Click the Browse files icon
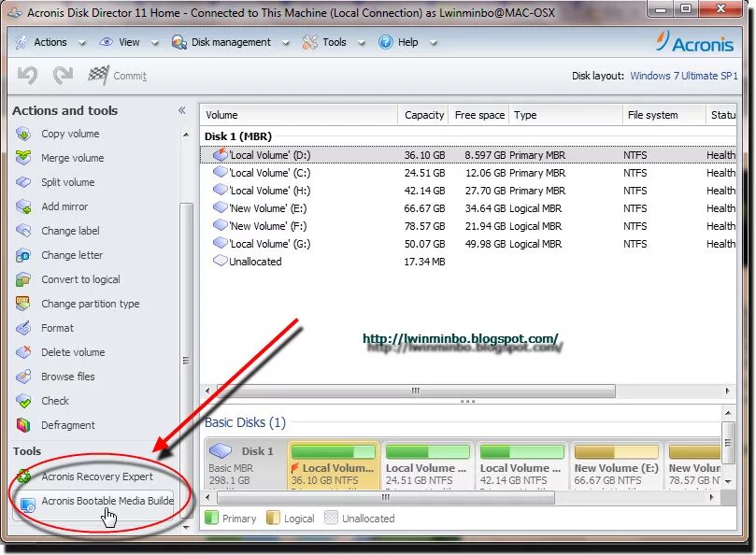The image size is (756, 555). (x=23, y=377)
